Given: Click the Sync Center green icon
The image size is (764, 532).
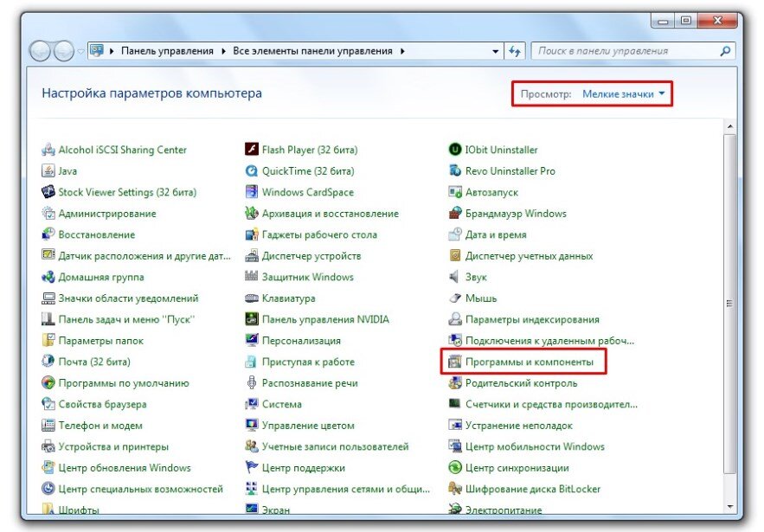Looking at the screenshot, I should point(454,468).
